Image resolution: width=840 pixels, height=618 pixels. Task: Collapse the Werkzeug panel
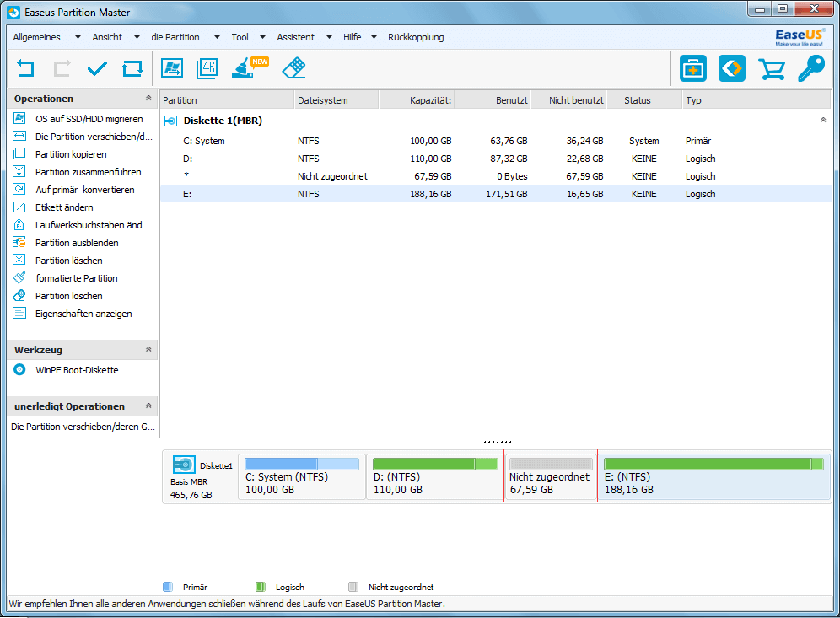pyautogui.click(x=148, y=349)
